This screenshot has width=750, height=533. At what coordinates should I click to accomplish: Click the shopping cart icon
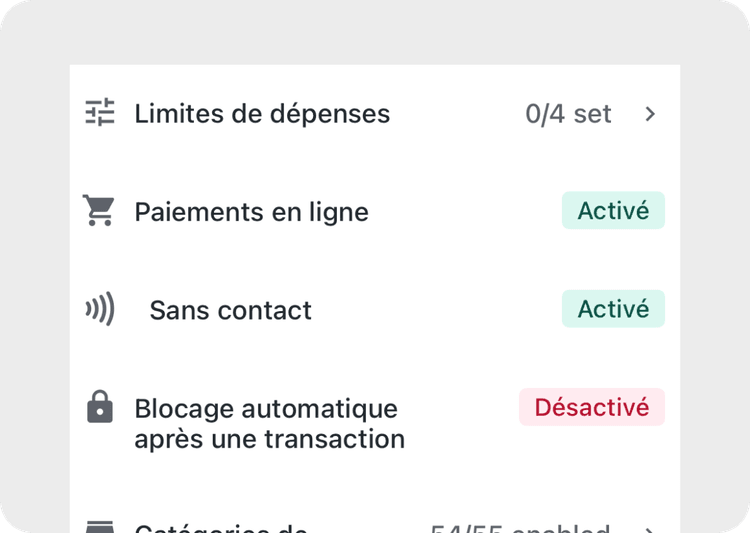(99, 210)
